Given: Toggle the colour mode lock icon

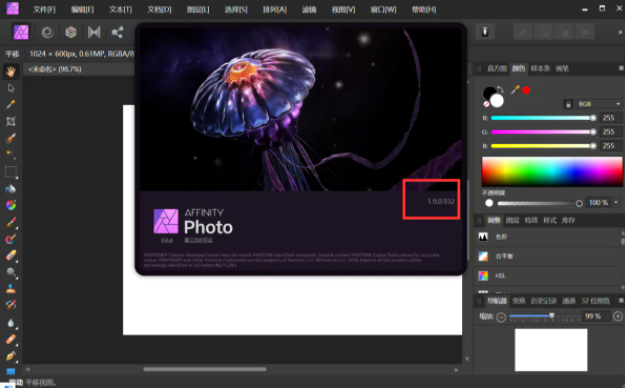Looking at the screenshot, I should pyautogui.click(x=568, y=104).
